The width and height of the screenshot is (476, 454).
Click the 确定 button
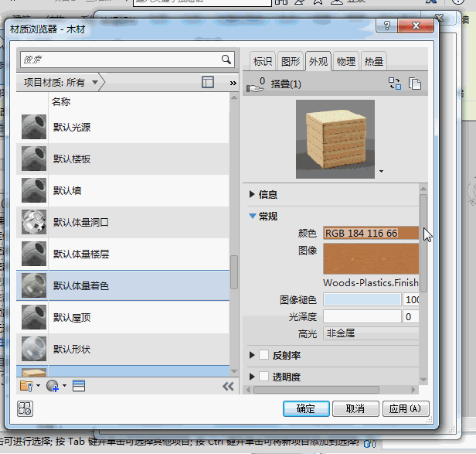click(307, 408)
